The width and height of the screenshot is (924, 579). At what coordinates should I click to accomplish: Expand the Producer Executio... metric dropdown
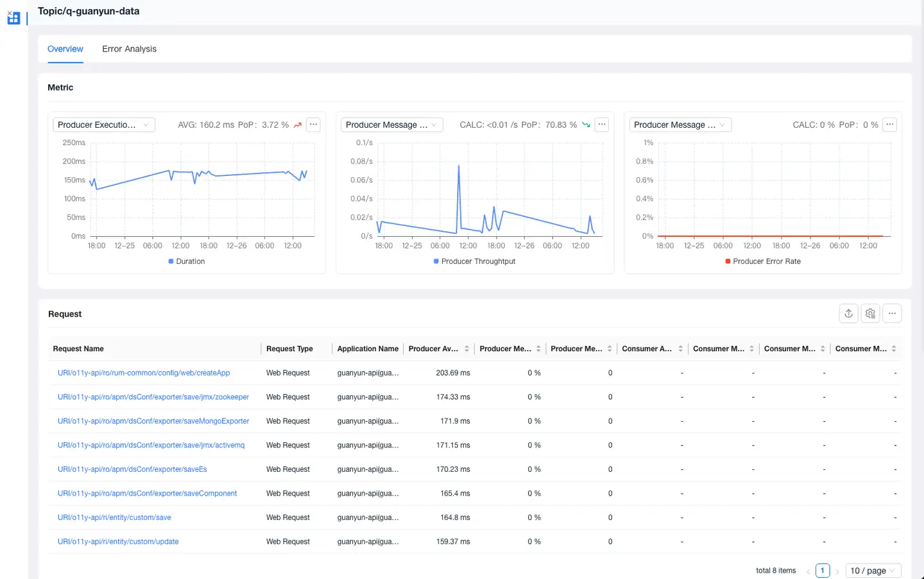click(103, 125)
